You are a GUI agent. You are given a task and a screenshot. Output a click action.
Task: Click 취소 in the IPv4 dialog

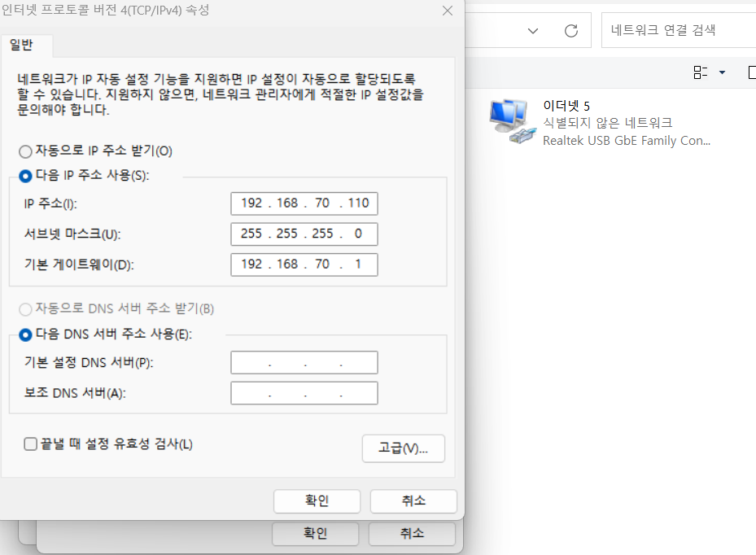coord(413,501)
